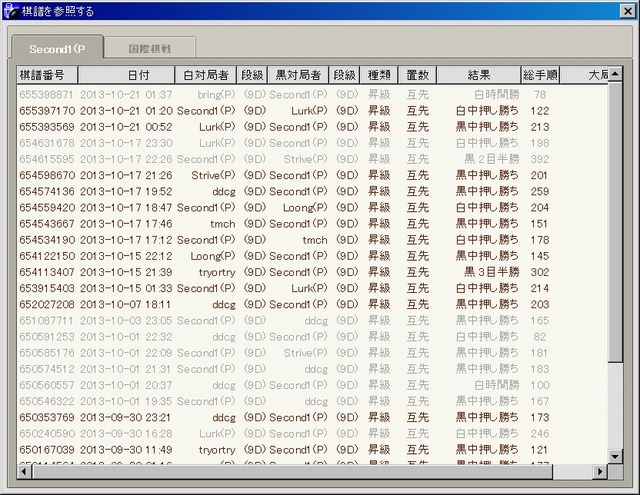Screen dimensions: 640x495
Task: Select game record 650240590
Action: coord(312,433)
